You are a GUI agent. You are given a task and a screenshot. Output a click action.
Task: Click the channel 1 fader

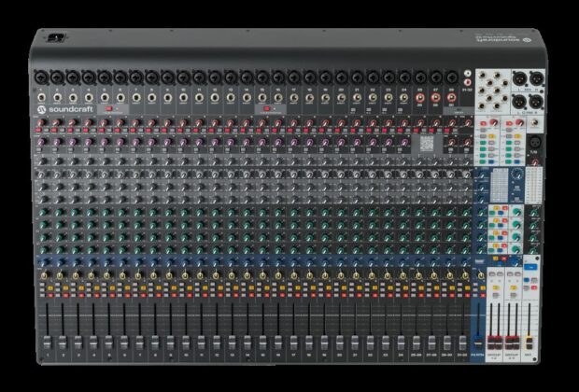tap(47, 343)
